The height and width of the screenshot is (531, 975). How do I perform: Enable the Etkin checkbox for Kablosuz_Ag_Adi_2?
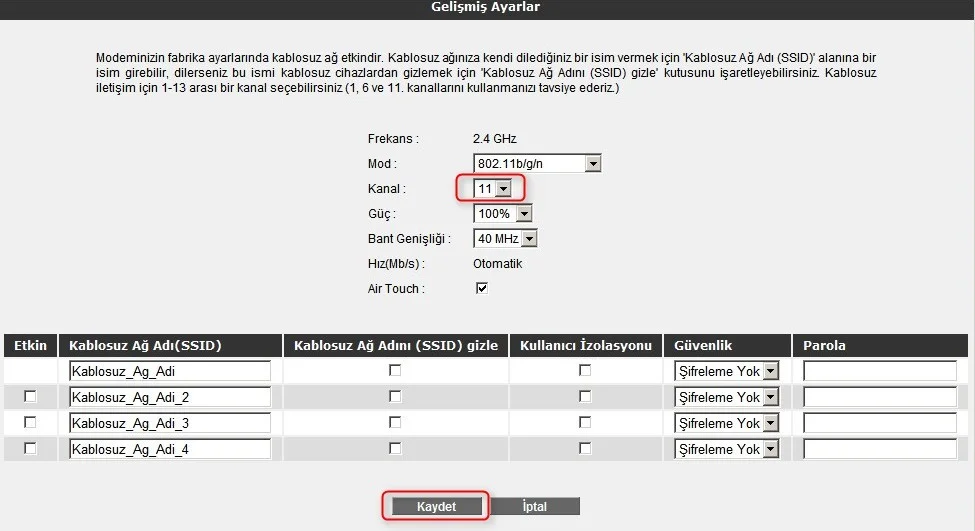[x=30, y=397]
